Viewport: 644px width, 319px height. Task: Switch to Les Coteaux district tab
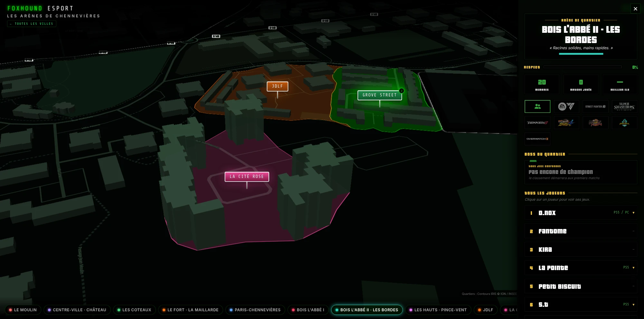click(x=134, y=310)
